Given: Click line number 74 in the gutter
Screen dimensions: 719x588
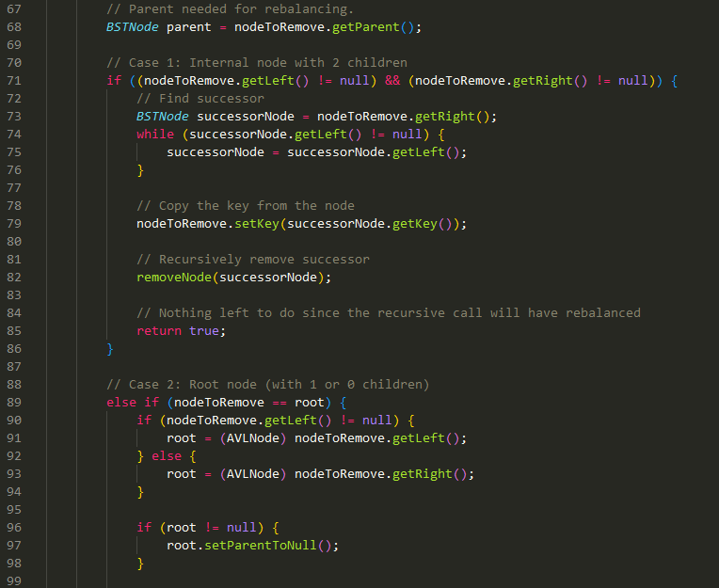Looking at the screenshot, I should 14,135.
